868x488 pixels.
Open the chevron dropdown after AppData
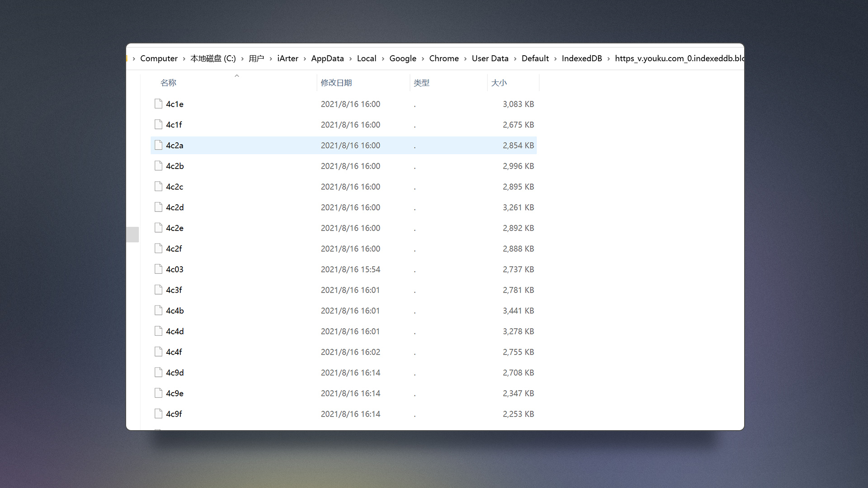coord(350,59)
